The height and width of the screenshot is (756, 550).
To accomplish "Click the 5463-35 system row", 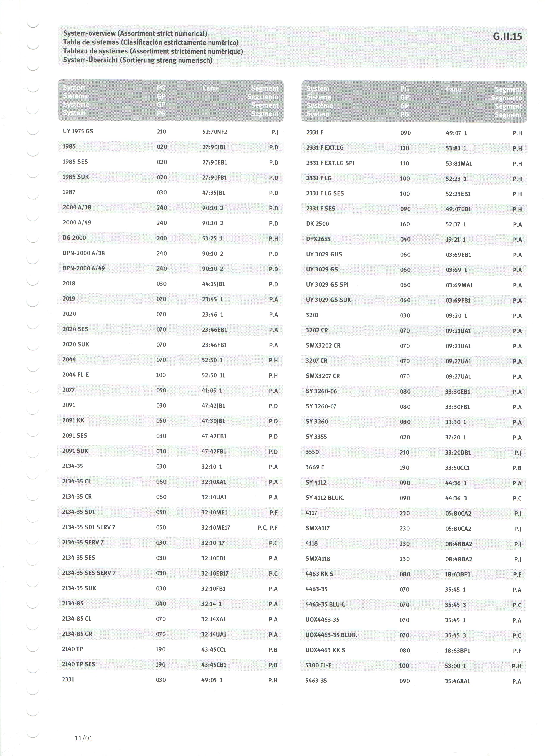I will click(x=414, y=681).
